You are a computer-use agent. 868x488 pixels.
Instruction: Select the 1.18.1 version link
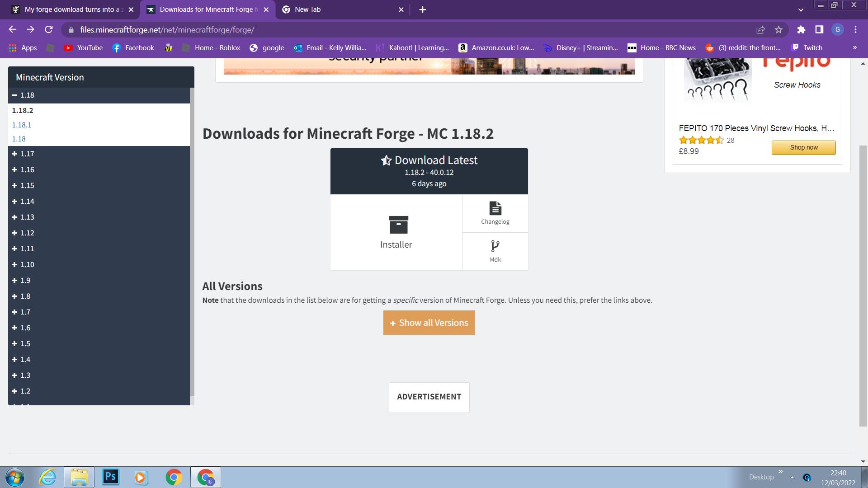coord(22,125)
